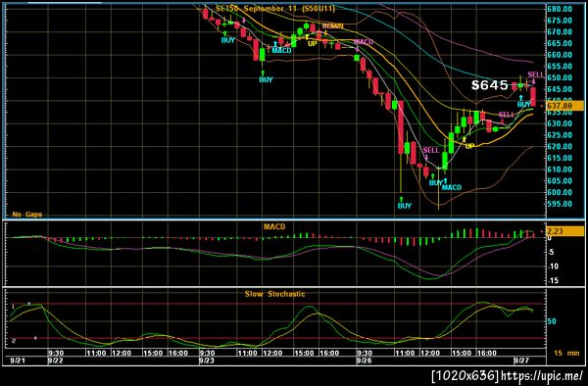Click Stochastic overbought line marker '1'
The width and height of the screenshot is (588, 386).
13,307
